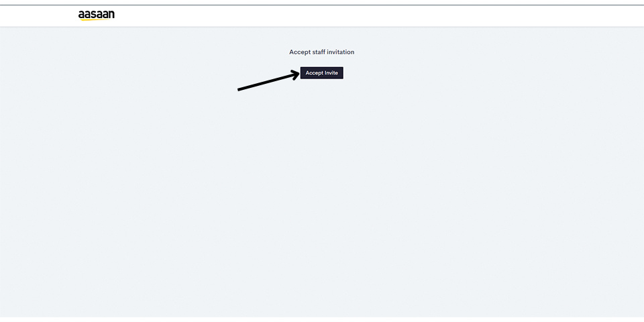Click the yellow underline beneath the aasaan wordmark
Viewport: 644px width, 322px height.
click(95, 19)
